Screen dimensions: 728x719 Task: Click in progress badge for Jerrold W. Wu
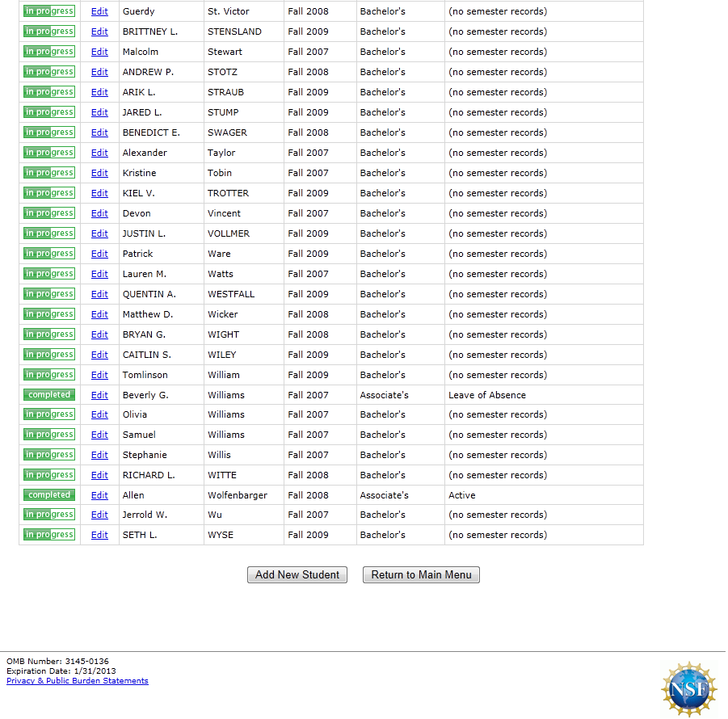pyautogui.click(x=49, y=515)
